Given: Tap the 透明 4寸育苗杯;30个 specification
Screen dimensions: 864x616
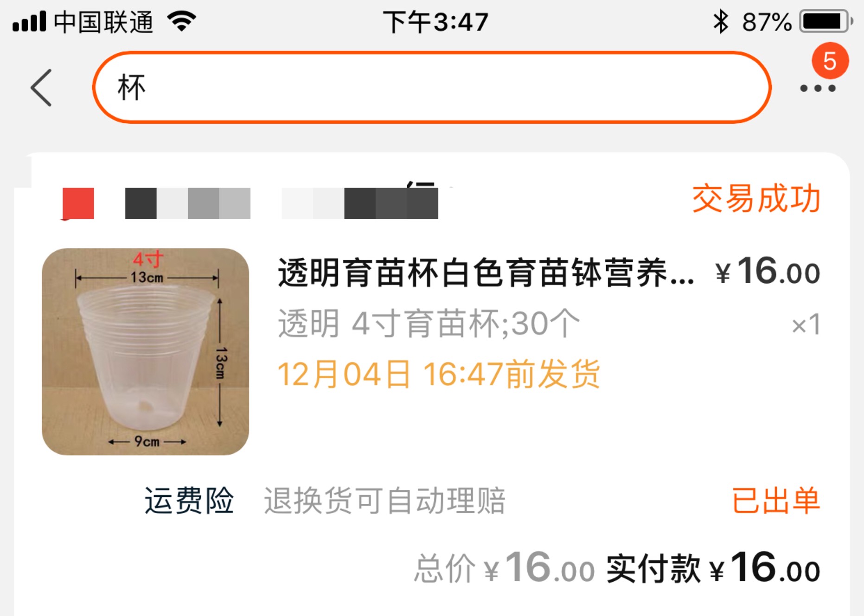Looking at the screenshot, I should click(x=429, y=324).
